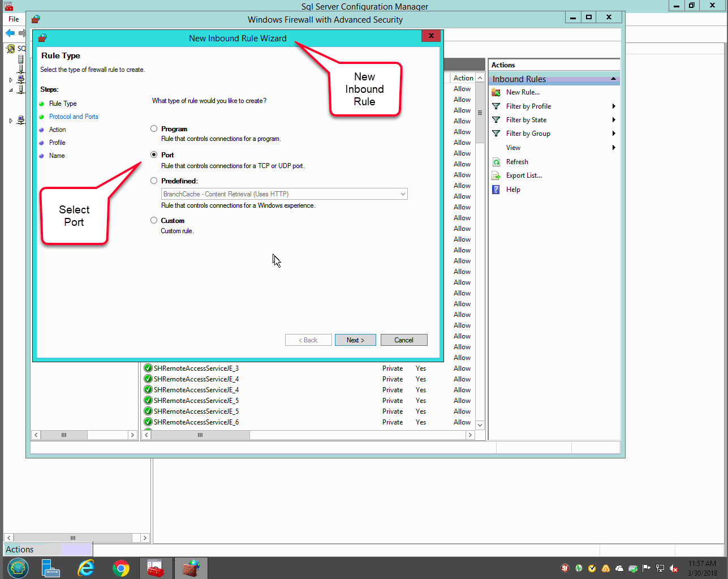Click the Filter by State funnel icon
Image resolution: width=728 pixels, height=579 pixels.
(x=496, y=120)
